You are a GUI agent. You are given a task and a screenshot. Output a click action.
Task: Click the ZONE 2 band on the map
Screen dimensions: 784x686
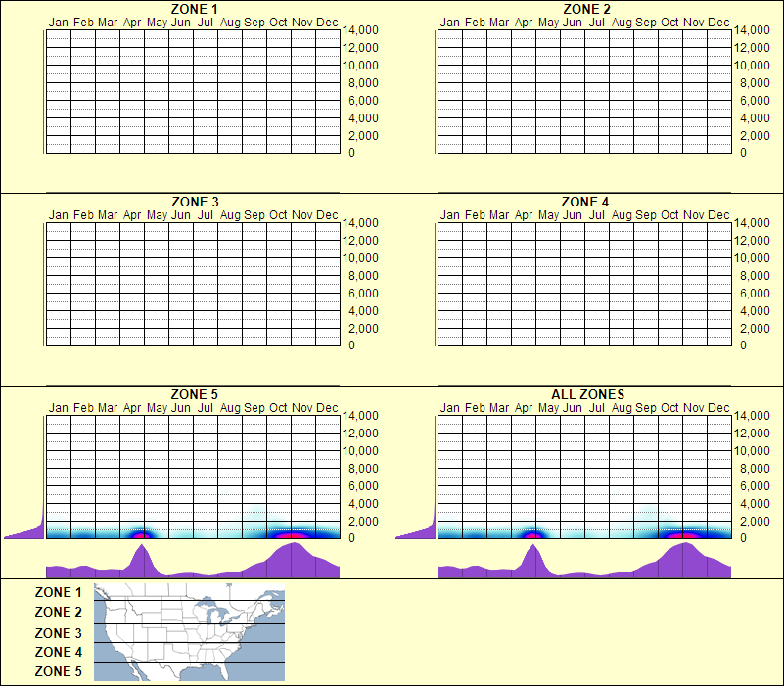tap(188, 612)
